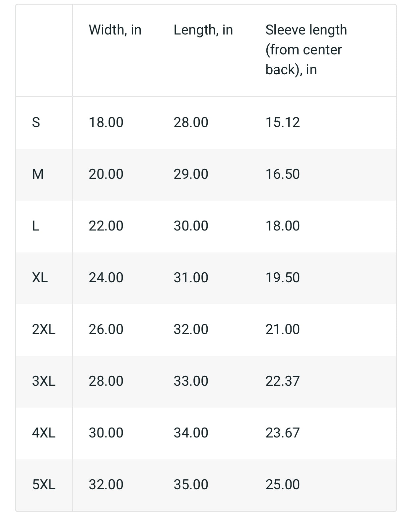412x532 pixels.
Task: Click the 16.50 sleeve length value
Action: click(283, 174)
